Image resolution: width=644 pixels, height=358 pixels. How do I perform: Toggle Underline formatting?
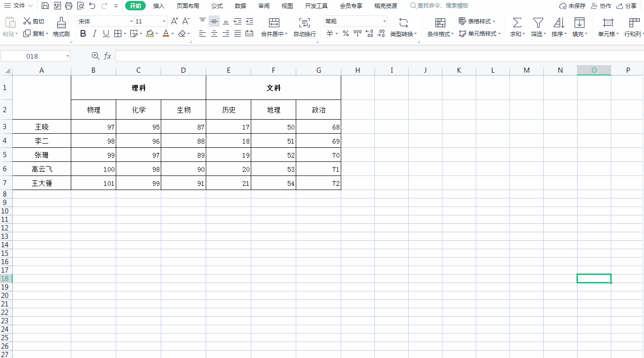pos(106,33)
